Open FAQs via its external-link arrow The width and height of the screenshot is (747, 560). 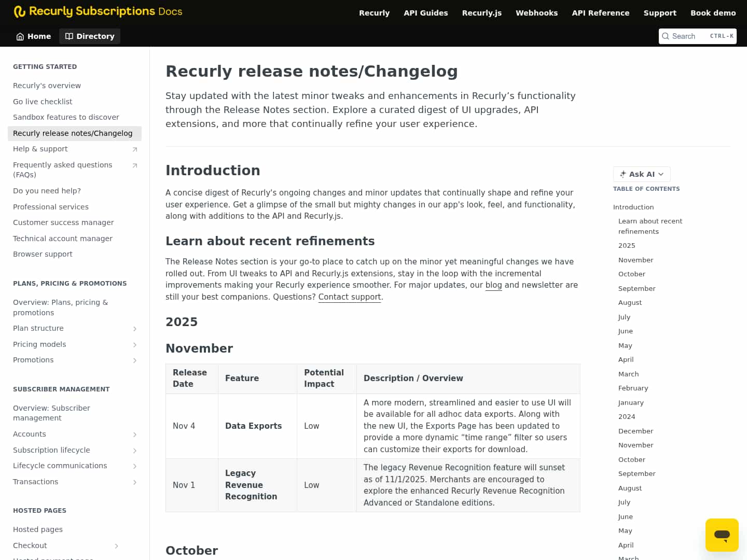point(135,165)
